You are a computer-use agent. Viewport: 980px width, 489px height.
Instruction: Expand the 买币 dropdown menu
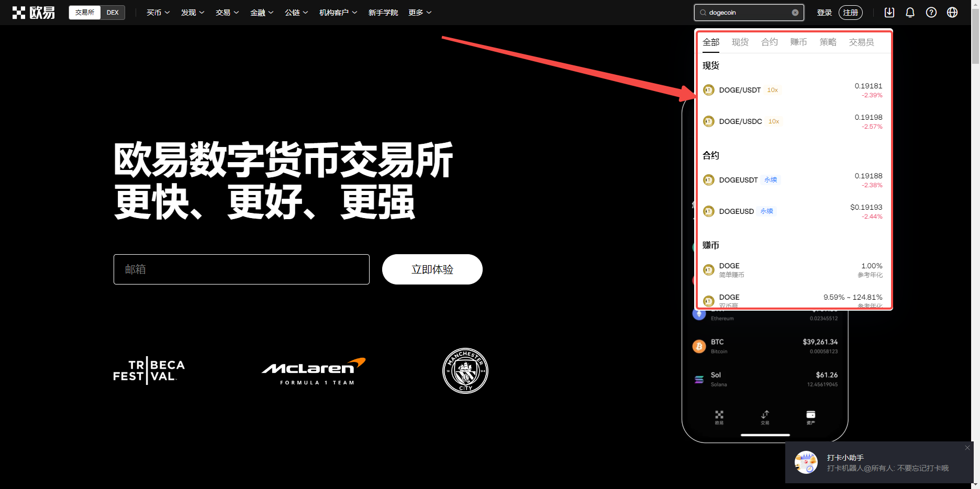pos(158,13)
